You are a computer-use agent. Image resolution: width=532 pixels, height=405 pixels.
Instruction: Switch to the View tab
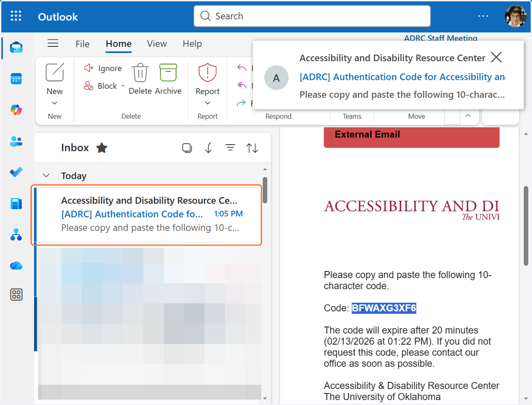tap(157, 43)
